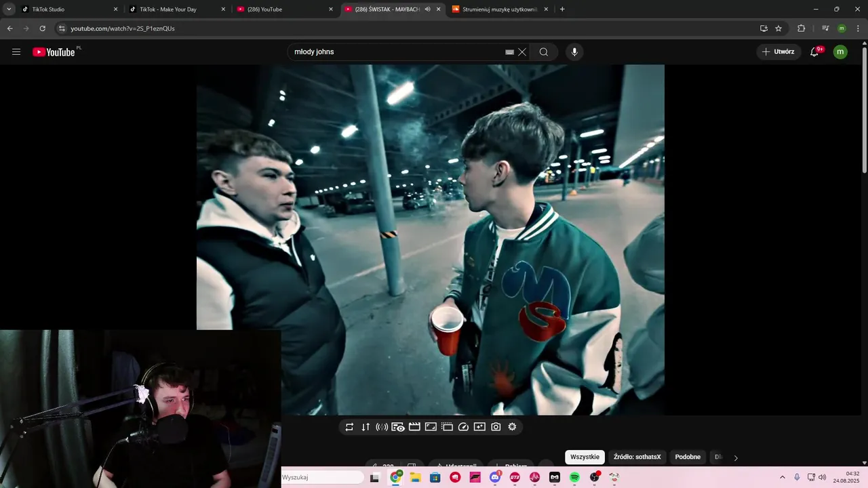Open the media control icon in Chrome
The width and height of the screenshot is (868, 488).
tap(825, 28)
